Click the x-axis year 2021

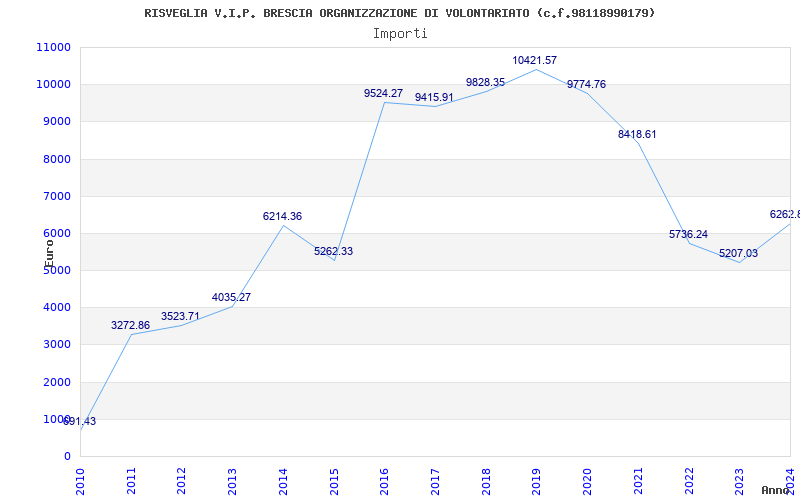point(638,481)
